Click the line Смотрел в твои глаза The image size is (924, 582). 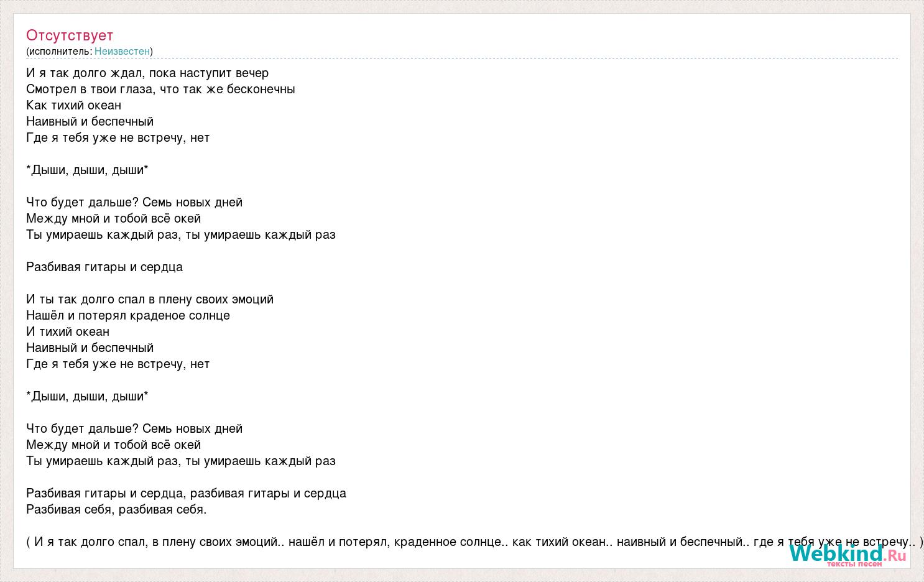point(160,89)
